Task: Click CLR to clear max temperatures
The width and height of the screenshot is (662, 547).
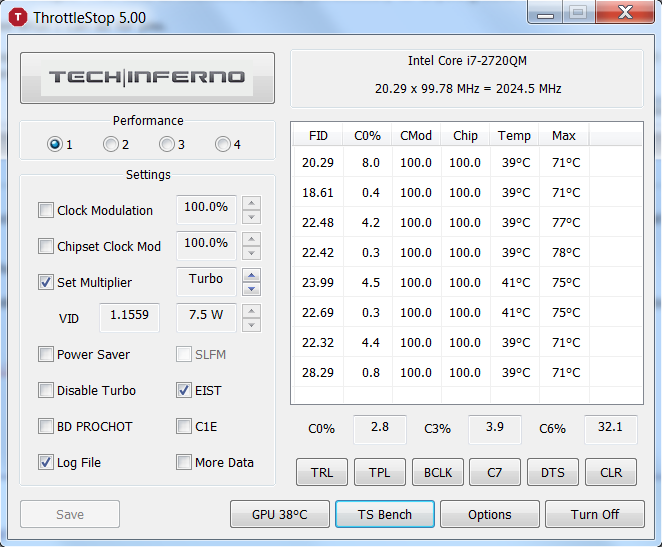Action: coord(610,472)
